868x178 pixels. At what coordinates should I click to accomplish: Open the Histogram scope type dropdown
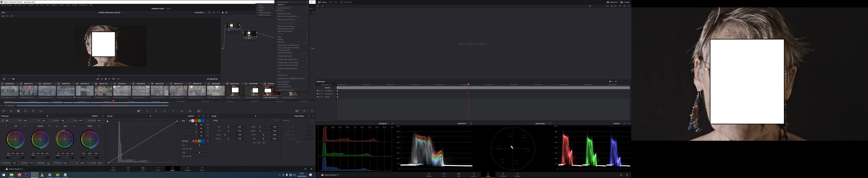[384, 123]
